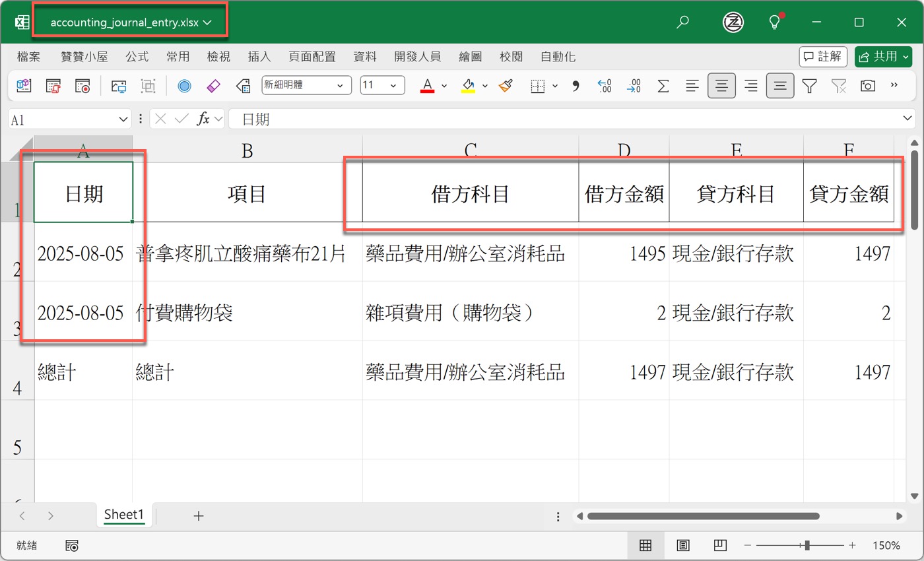This screenshot has width=924, height=561.
Task: Click the insert function fx icon
Action: [x=204, y=119]
